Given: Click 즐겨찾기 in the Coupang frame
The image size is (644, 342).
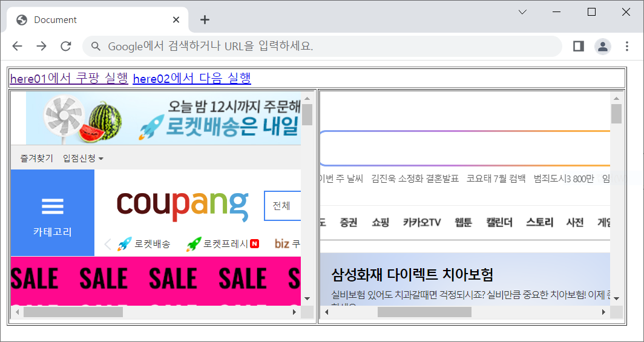Looking at the screenshot, I should point(36,158).
